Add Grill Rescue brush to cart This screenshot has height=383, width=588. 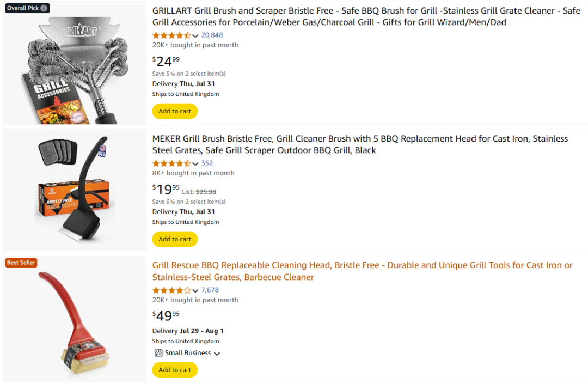[175, 370]
